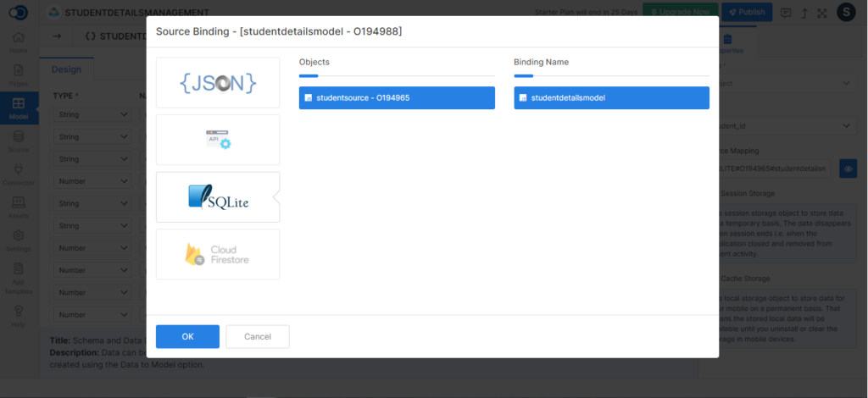Click the Binding Name column header
868x398 pixels.
(x=541, y=62)
